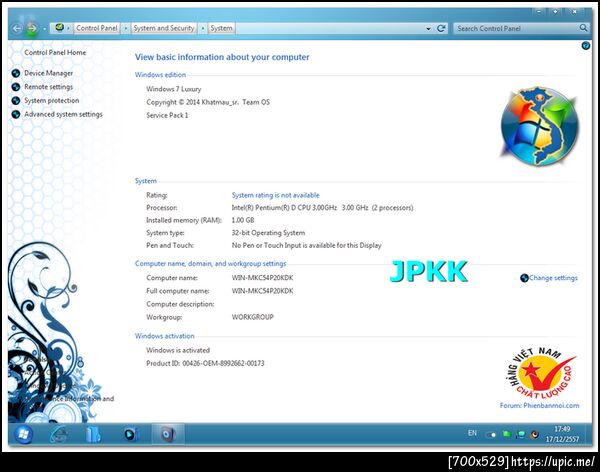
Task: Click the Hang Viet Nam quality badge
Action: click(x=541, y=373)
